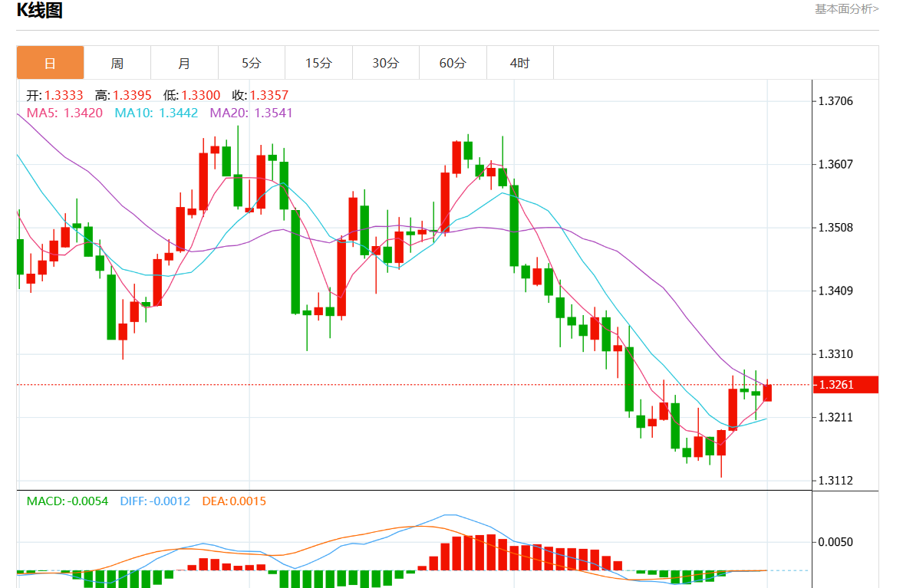Click the 1.3607 price axis label
Screen dimensions: 903x588
835,165
